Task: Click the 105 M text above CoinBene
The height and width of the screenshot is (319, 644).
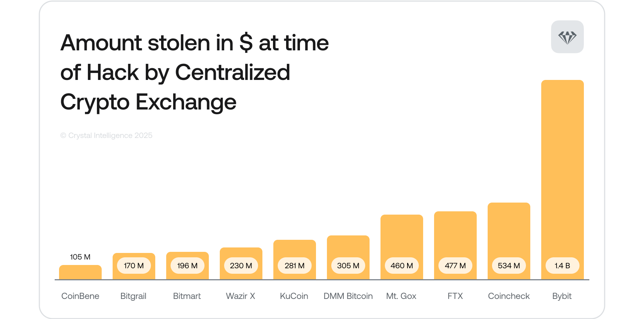Action: pyautogui.click(x=80, y=257)
